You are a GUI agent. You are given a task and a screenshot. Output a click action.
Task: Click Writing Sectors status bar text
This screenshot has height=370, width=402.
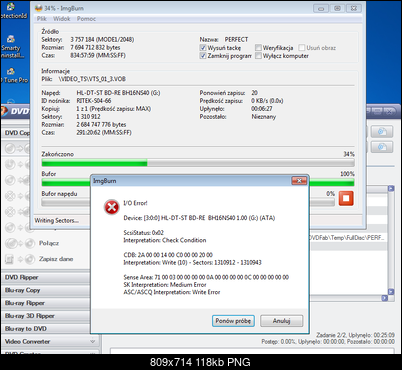(x=57, y=221)
